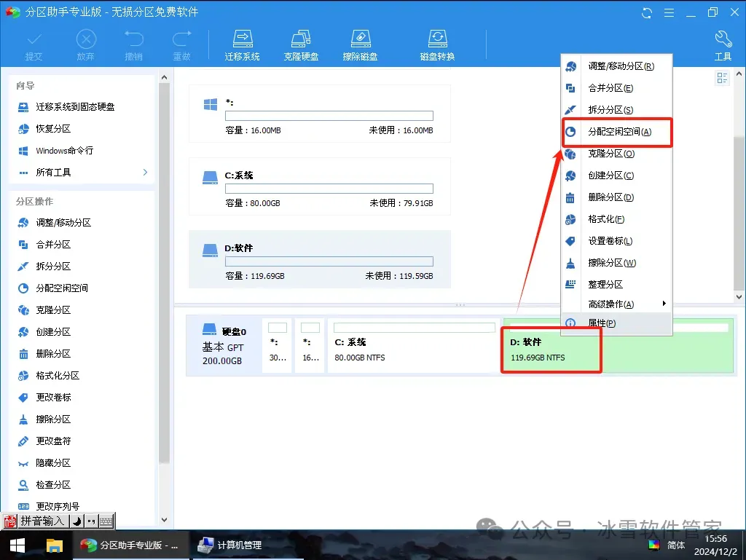Click C: 系统 80.00GB block in disk map
The height and width of the screenshot is (560, 746).
(414, 345)
